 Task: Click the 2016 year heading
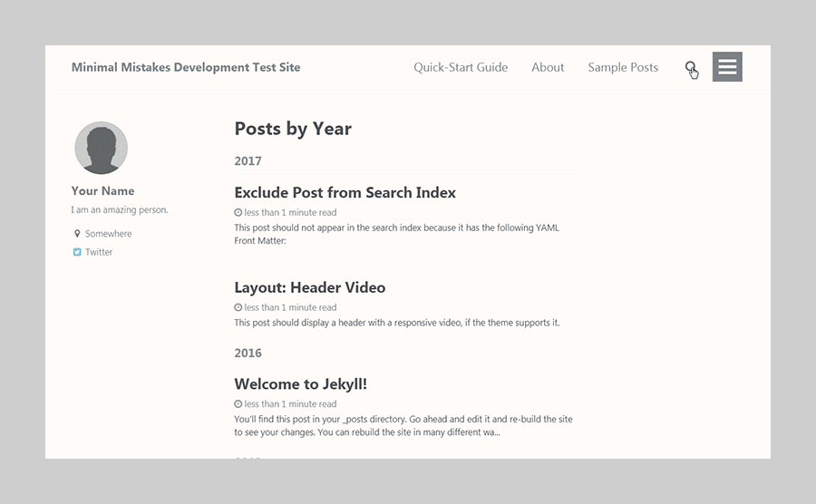tap(248, 354)
